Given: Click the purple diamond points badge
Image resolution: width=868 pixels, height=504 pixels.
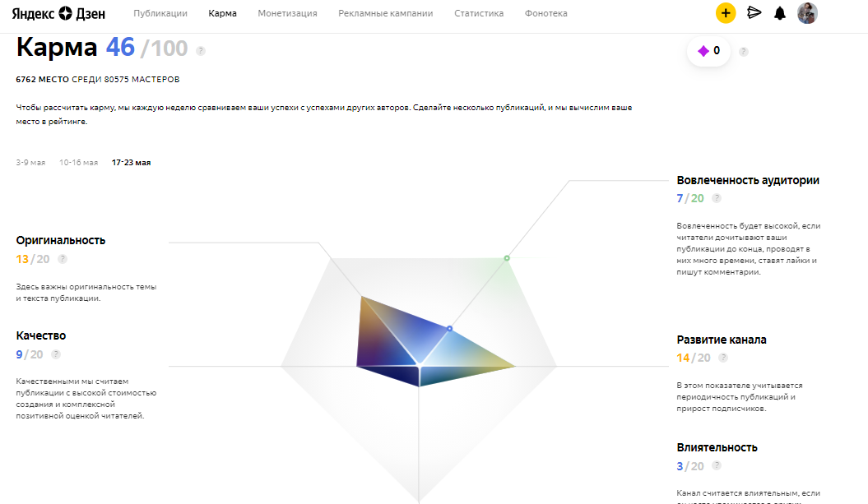Looking at the screenshot, I should 708,51.
